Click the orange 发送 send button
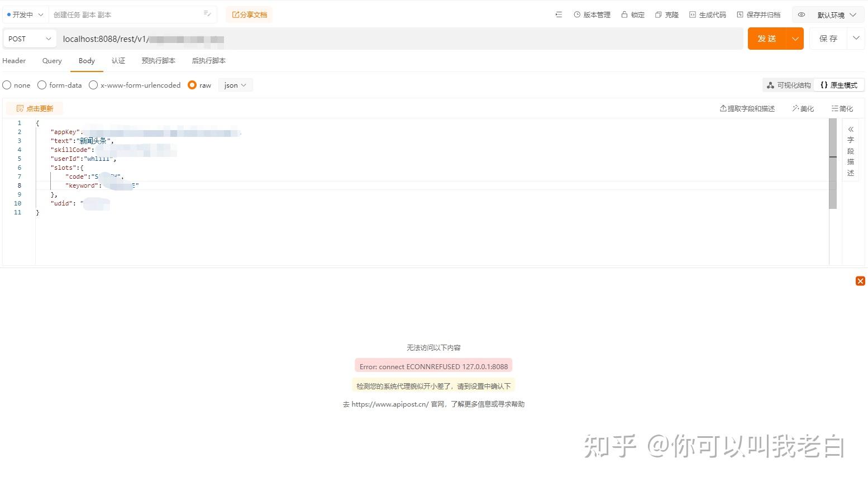 767,39
